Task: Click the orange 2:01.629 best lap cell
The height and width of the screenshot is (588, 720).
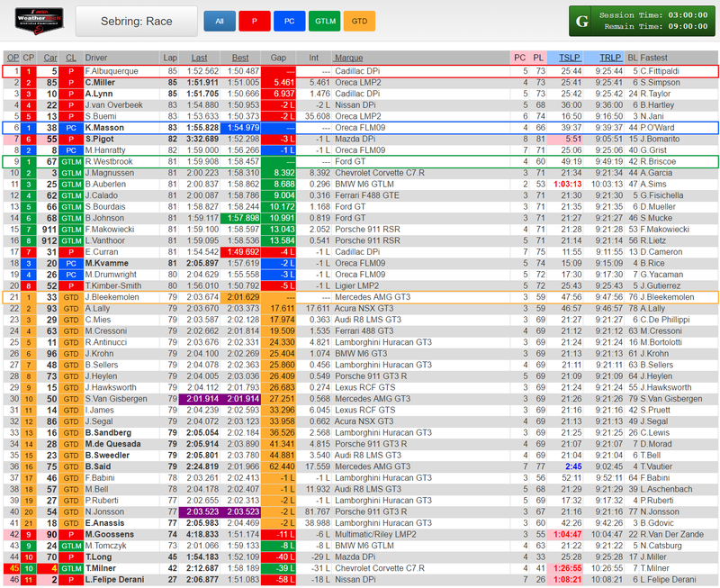Action: click(x=240, y=297)
